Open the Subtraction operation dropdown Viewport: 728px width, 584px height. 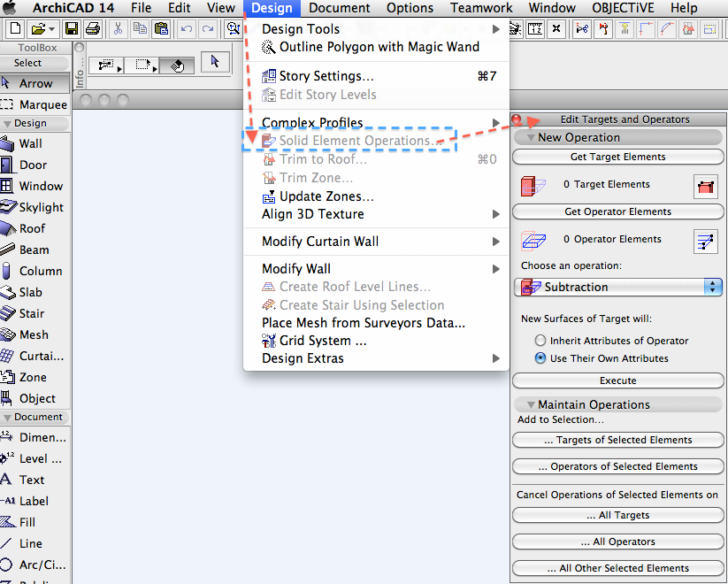[x=618, y=287]
